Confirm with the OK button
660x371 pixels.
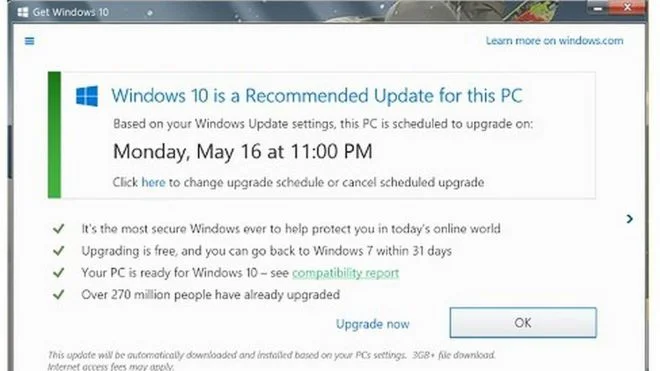coord(523,323)
